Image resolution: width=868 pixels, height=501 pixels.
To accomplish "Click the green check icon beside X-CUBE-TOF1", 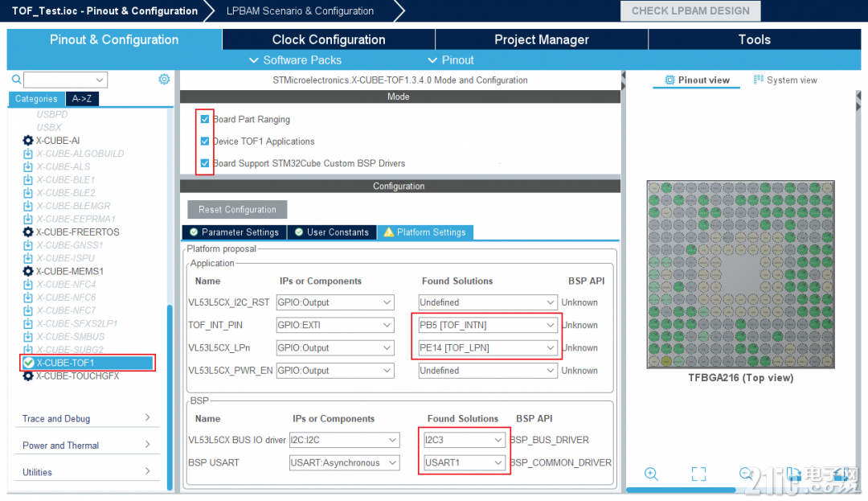I will (x=28, y=363).
